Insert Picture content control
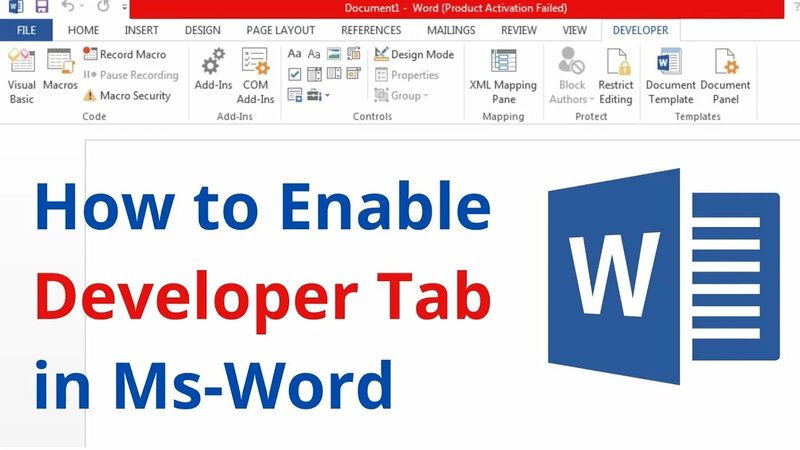Viewport: 800px width, 450px height. pyautogui.click(x=334, y=54)
